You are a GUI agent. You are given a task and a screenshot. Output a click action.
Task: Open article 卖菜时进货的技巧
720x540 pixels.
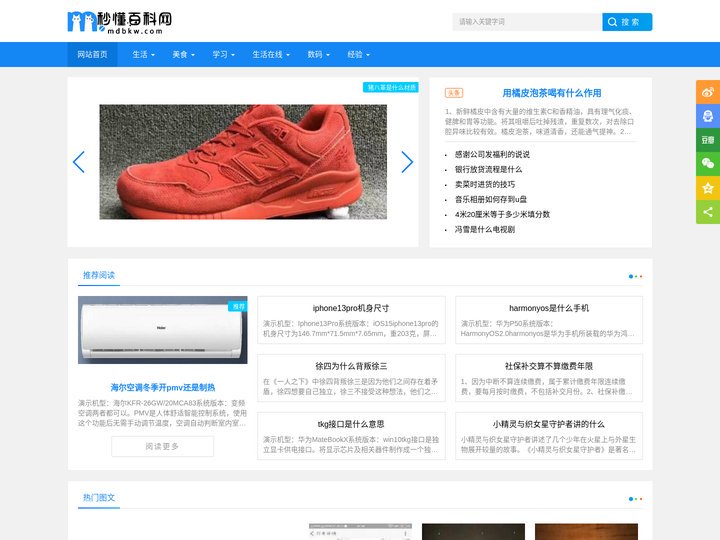tap(484, 184)
